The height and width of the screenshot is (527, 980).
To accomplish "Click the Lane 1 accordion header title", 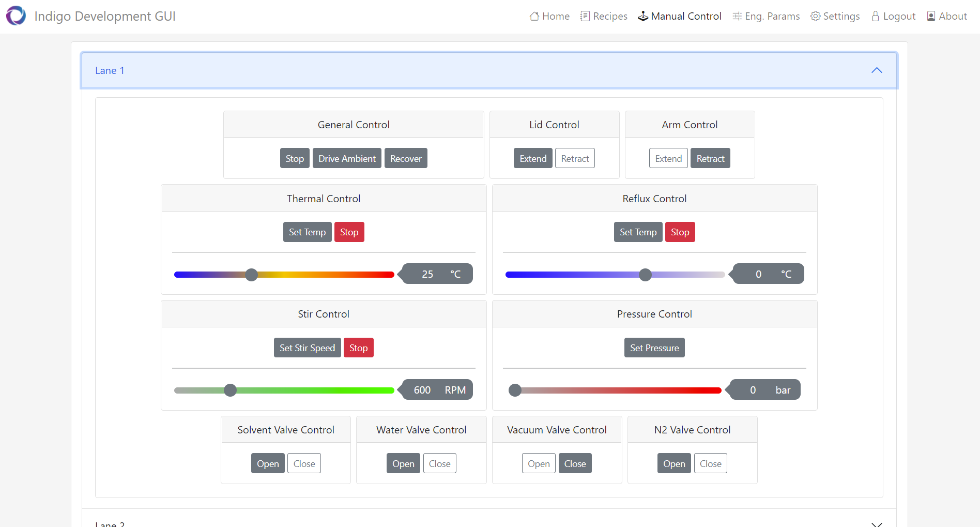I will (110, 70).
